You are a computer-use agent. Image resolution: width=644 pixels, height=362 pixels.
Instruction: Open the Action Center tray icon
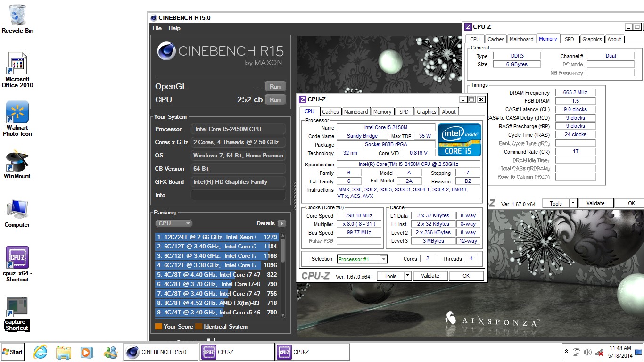[x=576, y=352]
